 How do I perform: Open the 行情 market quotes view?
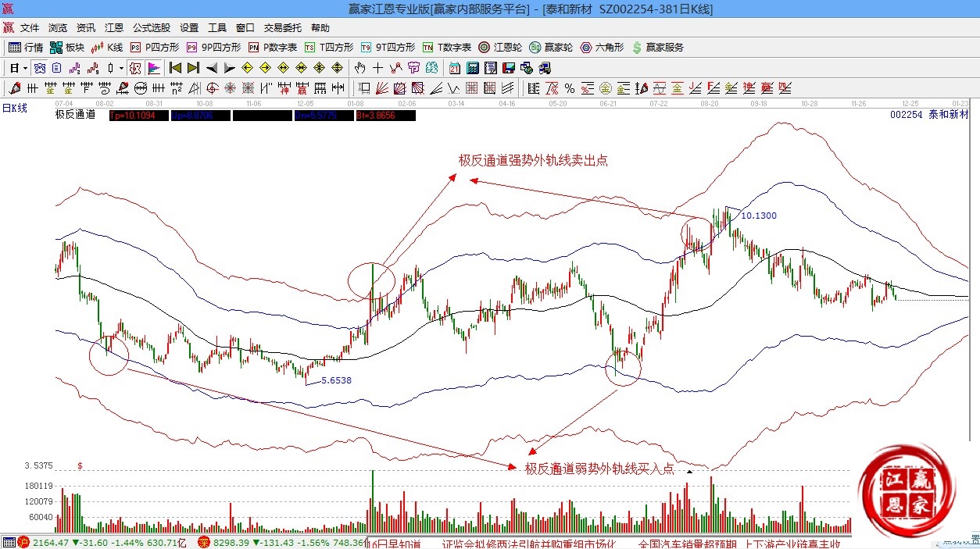(26, 48)
